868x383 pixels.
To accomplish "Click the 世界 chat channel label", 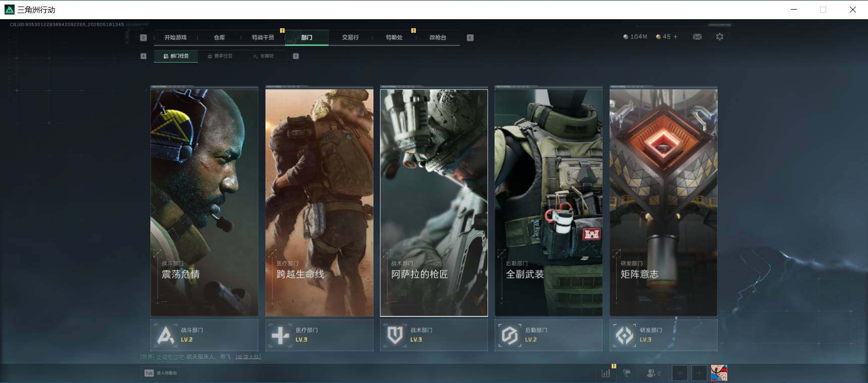I will pos(148,357).
